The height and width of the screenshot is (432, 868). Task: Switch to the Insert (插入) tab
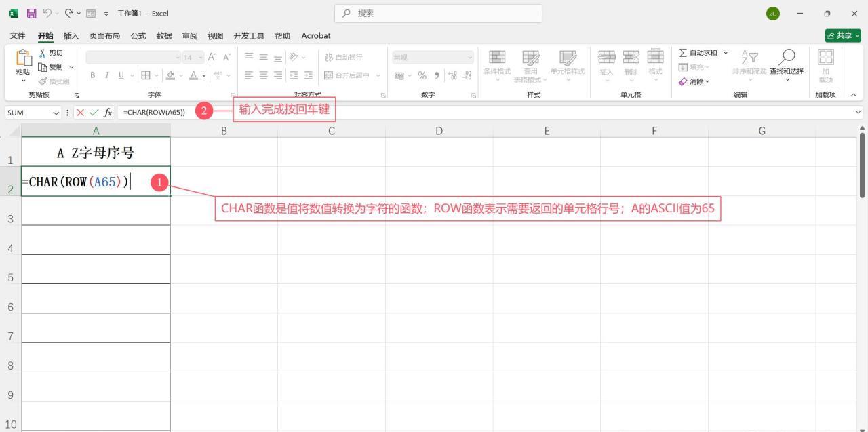tap(71, 35)
